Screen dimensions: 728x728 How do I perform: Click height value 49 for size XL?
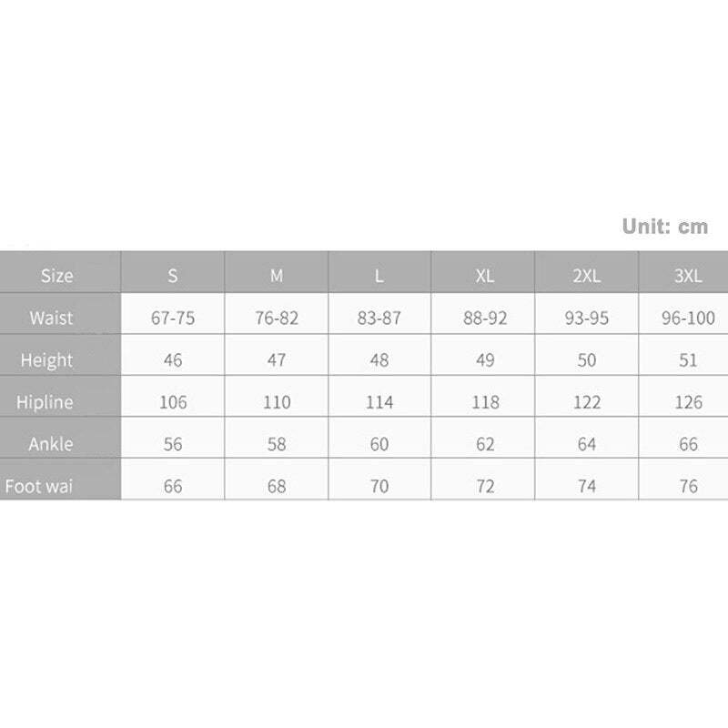[x=485, y=360]
